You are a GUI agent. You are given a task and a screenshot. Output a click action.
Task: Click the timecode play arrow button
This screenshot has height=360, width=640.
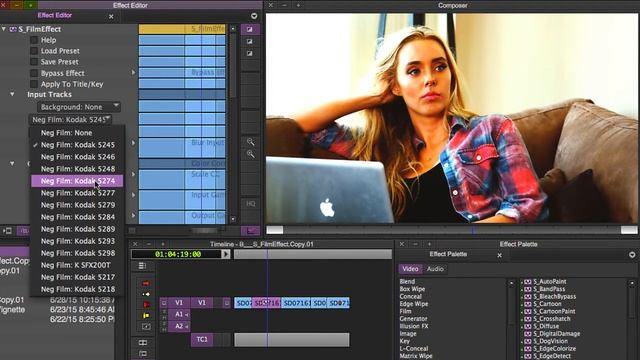226,254
